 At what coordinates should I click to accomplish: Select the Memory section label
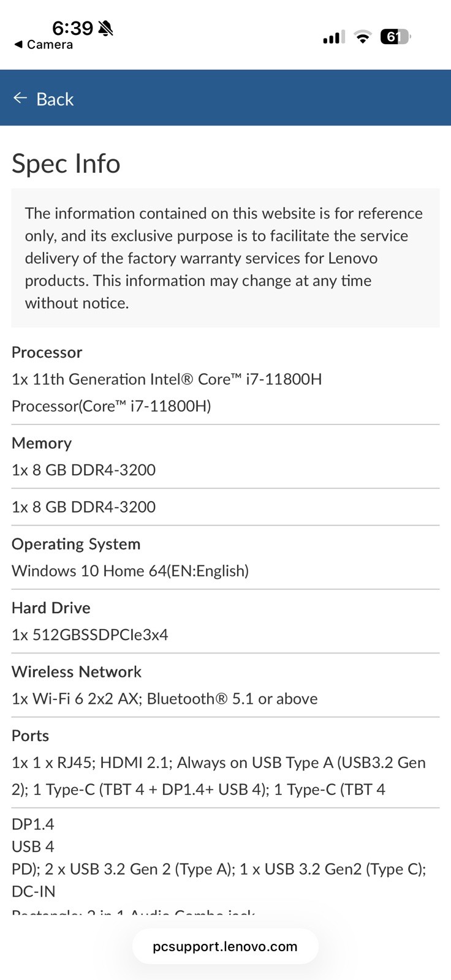42,443
